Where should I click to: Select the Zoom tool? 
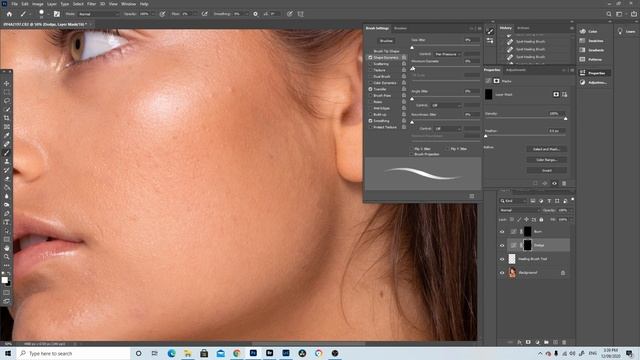point(7,257)
